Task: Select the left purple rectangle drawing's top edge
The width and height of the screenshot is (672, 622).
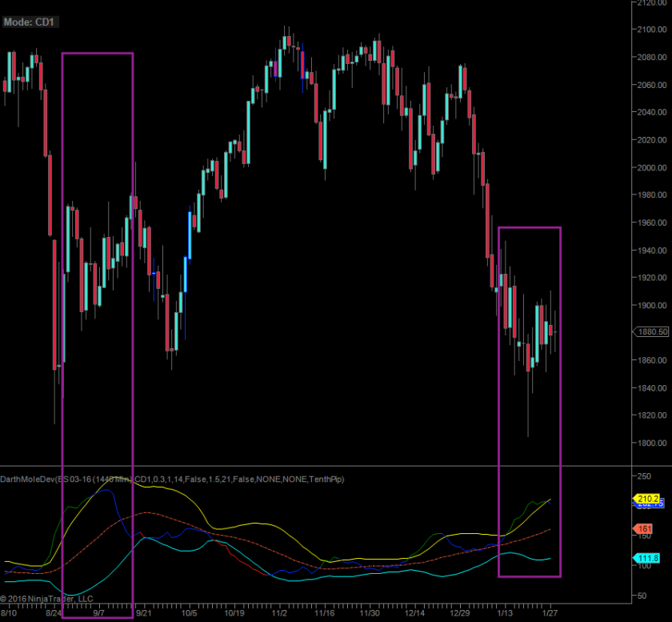Action: 97,54
